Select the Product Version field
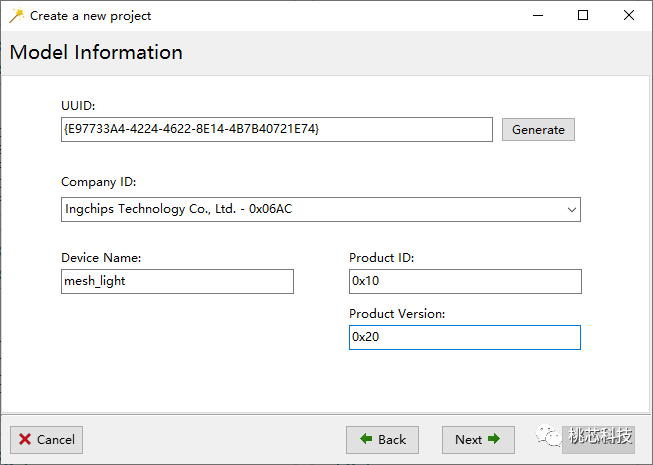653x465 pixels. tap(465, 337)
